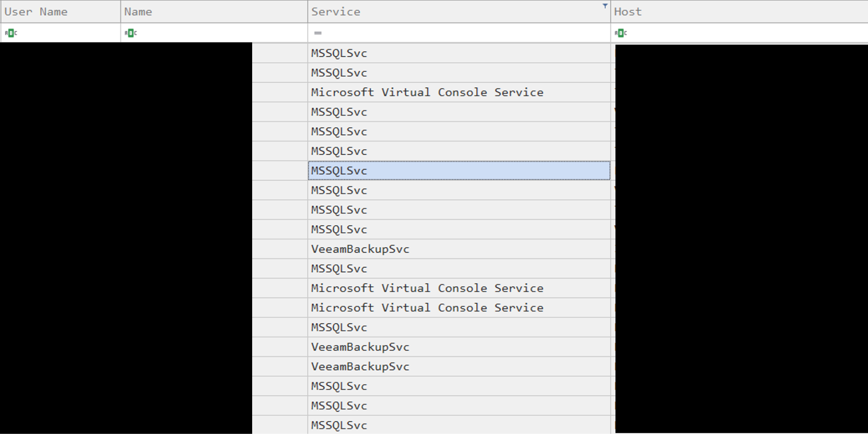
Task: Click the last MSSQLSvc cell in the list
Action: pyautogui.click(x=339, y=425)
